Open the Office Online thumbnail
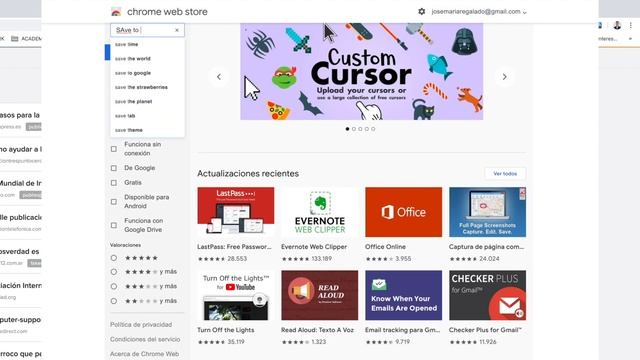 click(x=404, y=212)
